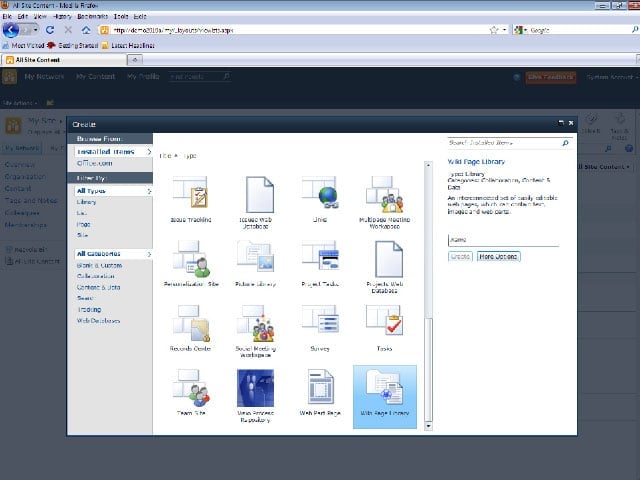Viewport: 640px width, 480px height.
Task: Click the template list scroll down arrow
Action: [x=428, y=426]
